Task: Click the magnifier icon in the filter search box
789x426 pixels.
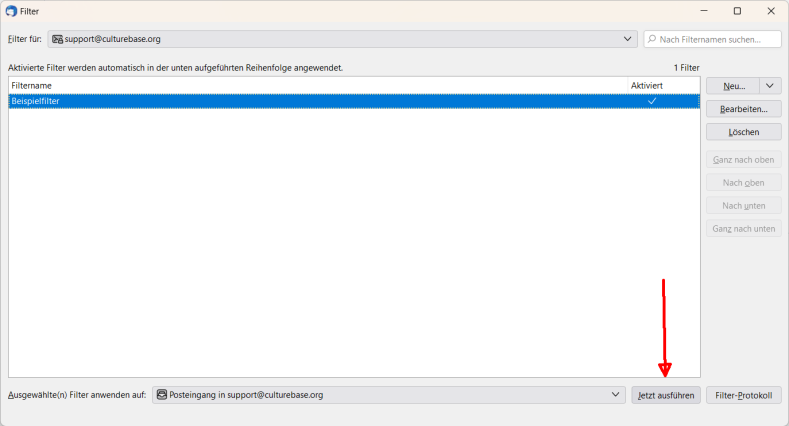Action: point(654,39)
